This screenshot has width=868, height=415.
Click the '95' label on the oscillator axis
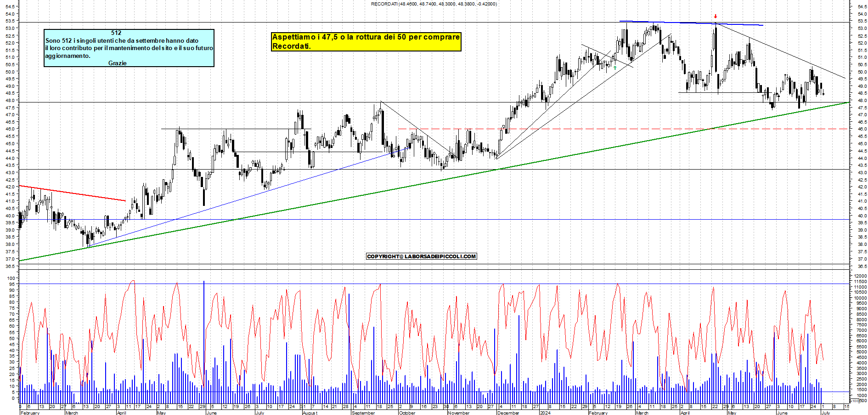click(x=11, y=284)
